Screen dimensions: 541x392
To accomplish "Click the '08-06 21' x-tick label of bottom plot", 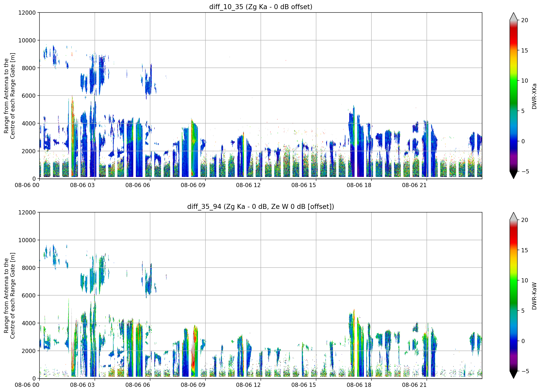I will pyautogui.click(x=414, y=385).
